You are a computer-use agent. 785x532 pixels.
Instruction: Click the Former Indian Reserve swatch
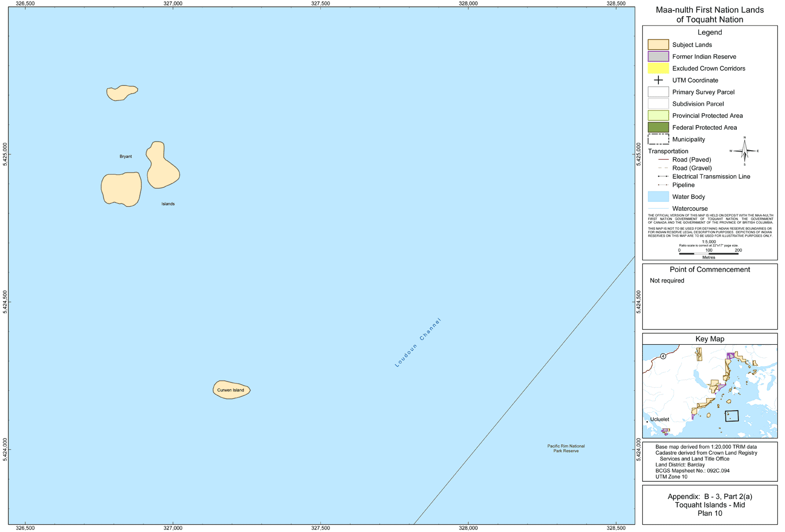658,56
